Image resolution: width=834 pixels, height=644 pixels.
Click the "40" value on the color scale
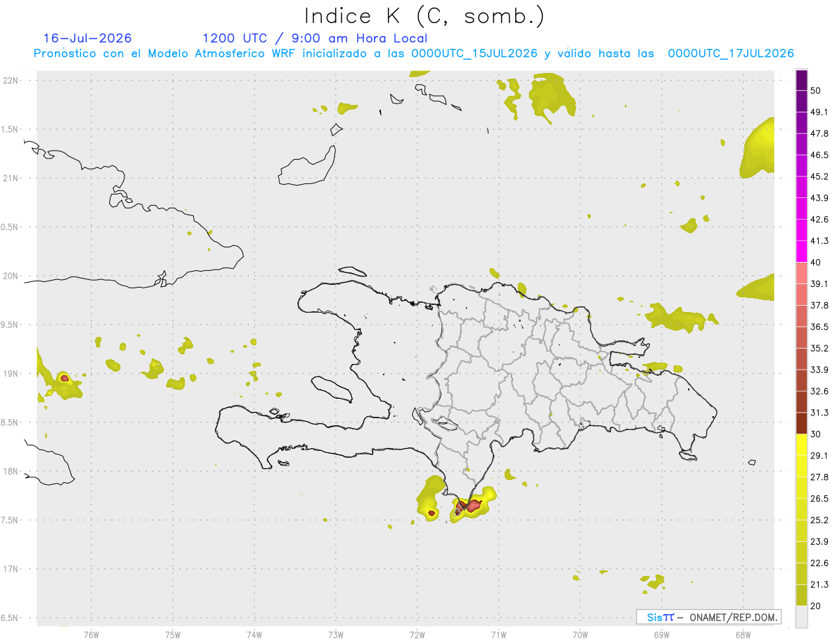[816, 262]
